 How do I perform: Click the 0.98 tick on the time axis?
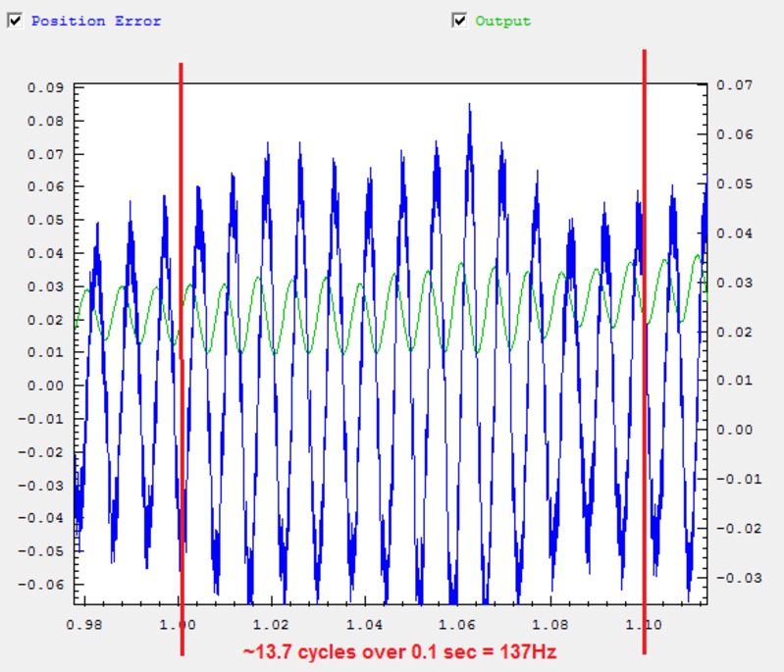pos(86,624)
